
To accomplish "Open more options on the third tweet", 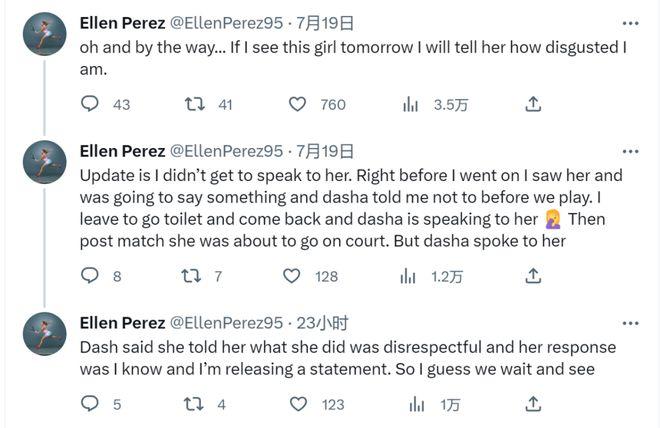I will 630,323.
